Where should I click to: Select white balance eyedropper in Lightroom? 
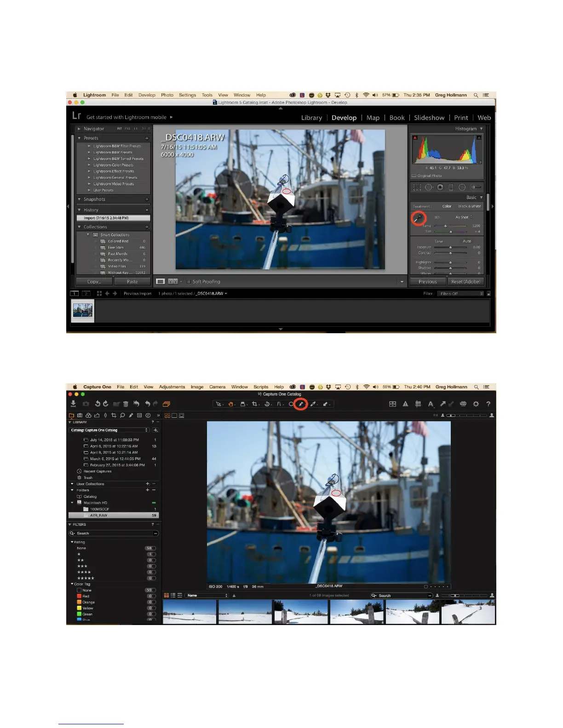(418, 218)
